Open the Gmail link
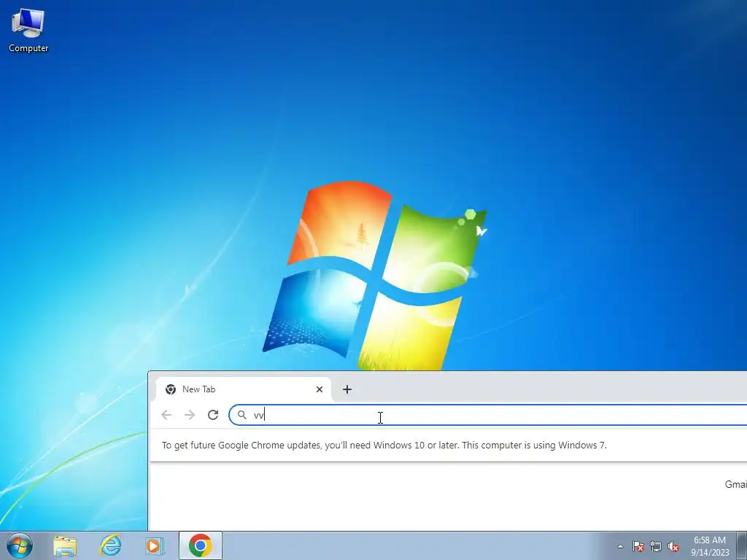 (x=735, y=484)
